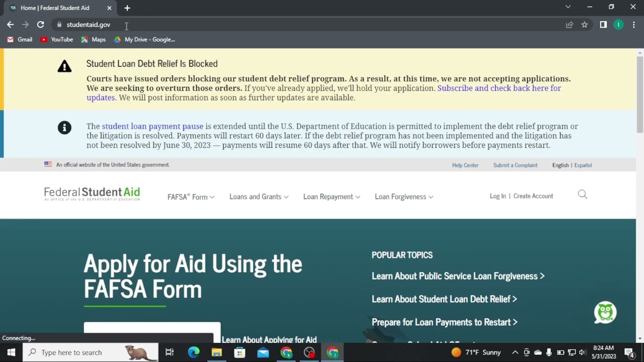This screenshot has width=644, height=362.
Task: Click the info circle icon in payment pause notice
Action: click(64, 128)
